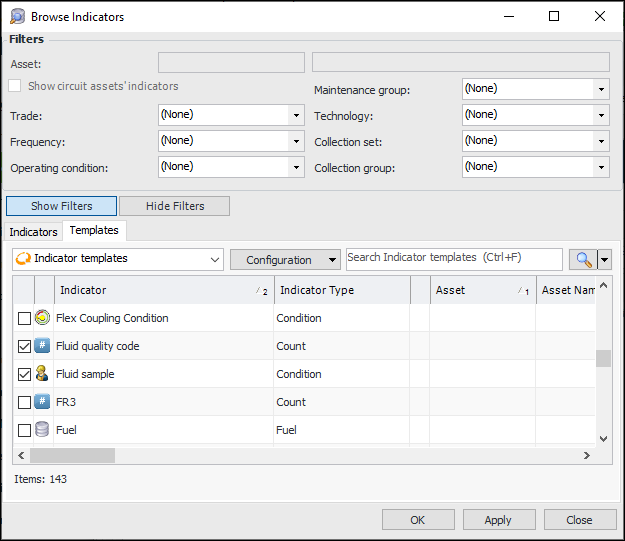Open the Maintenance group dropdown

click(600, 89)
